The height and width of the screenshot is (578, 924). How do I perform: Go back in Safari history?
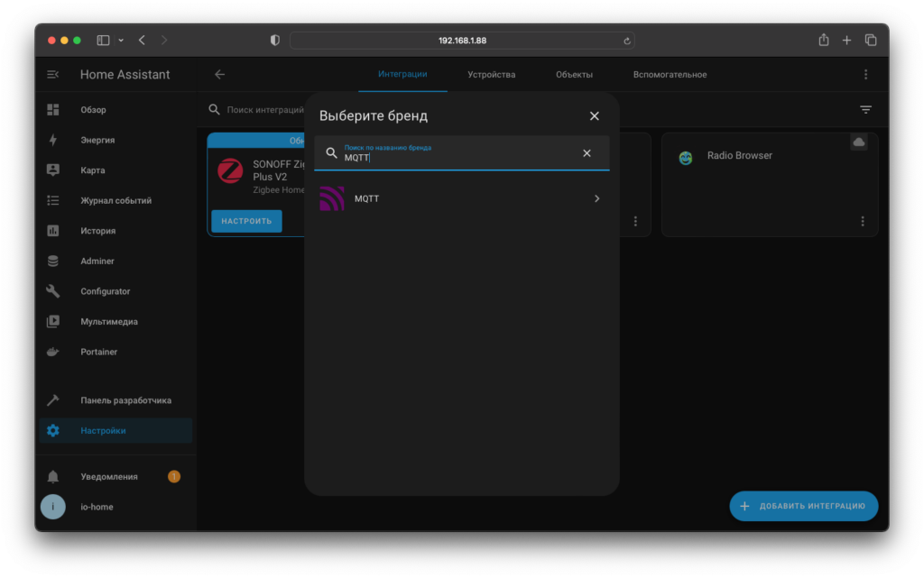coord(142,40)
